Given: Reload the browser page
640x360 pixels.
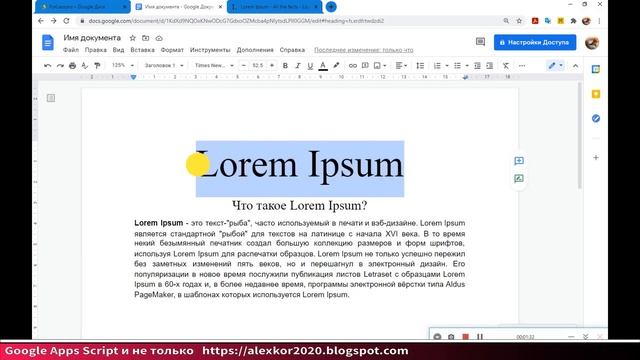Looking at the screenshot, I should point(66,21).
